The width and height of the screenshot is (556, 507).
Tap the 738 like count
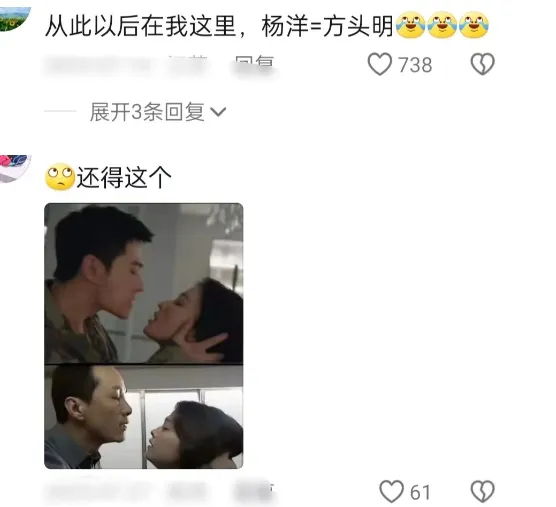(x=415, y=65)
